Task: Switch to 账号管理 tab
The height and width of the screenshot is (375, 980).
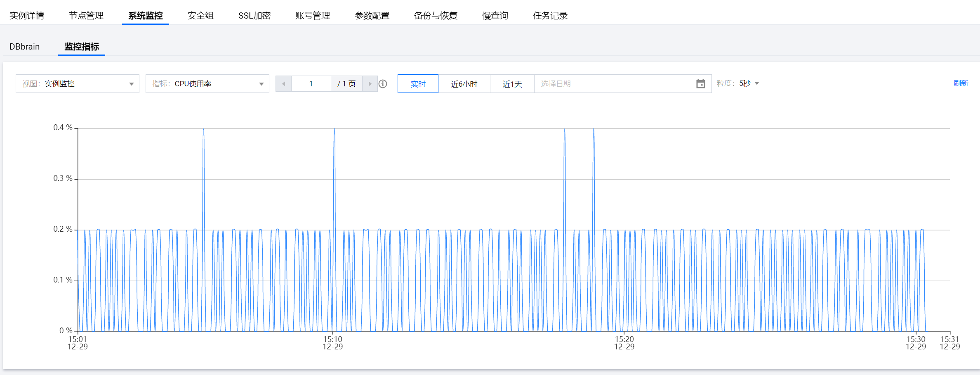Action: click(x=313, y=16)
